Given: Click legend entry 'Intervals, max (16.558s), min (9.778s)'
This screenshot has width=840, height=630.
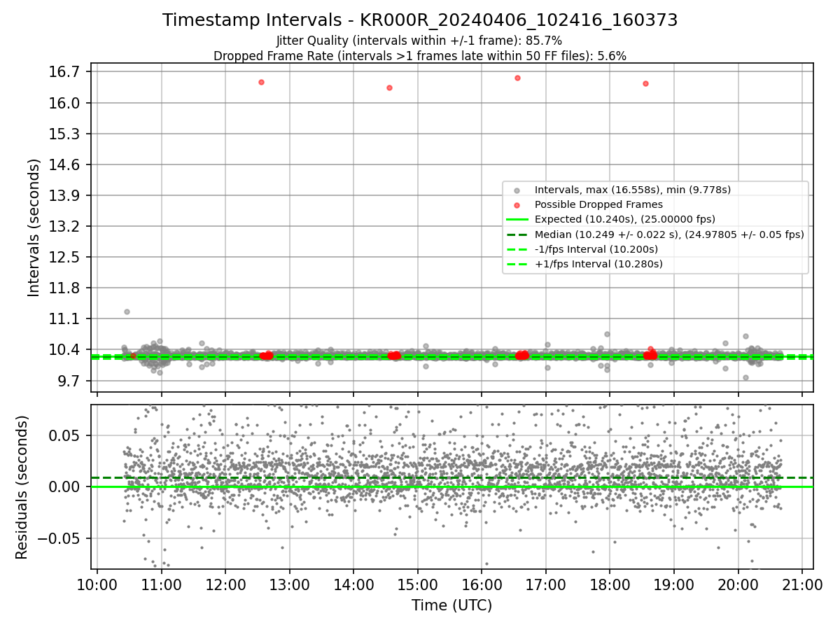Looking at the screenshot, I should coord(633,190).
